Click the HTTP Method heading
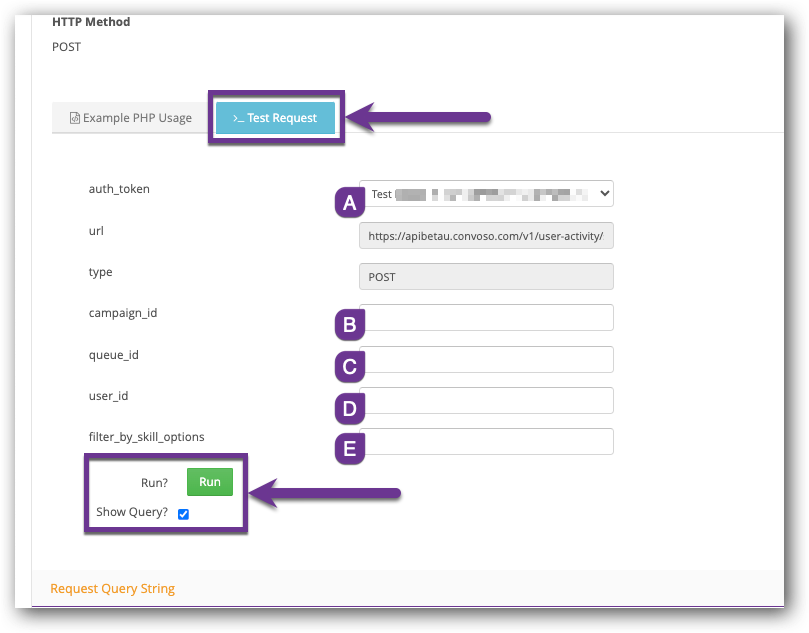Image resolution: width=809 pixels, height=633 pixels. tap(91, 22)
